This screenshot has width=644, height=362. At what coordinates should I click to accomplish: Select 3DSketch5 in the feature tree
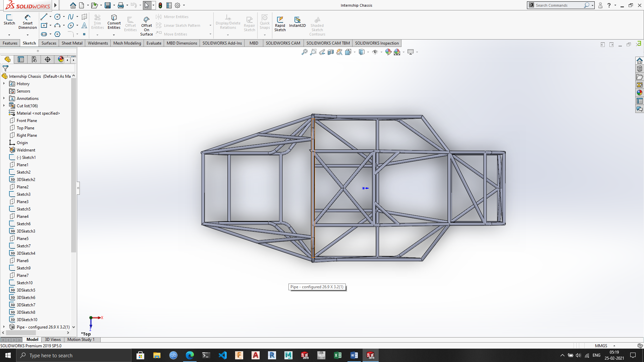pos(26,290)
